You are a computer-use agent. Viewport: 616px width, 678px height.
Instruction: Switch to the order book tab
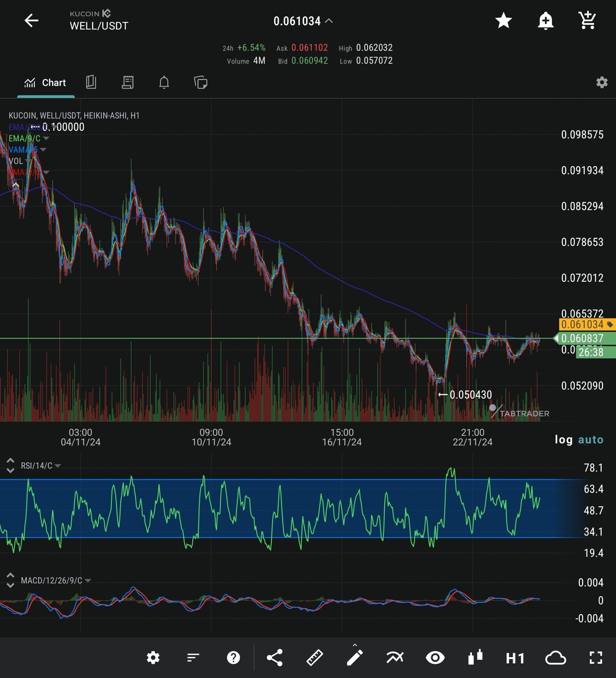tap(91, 82)
